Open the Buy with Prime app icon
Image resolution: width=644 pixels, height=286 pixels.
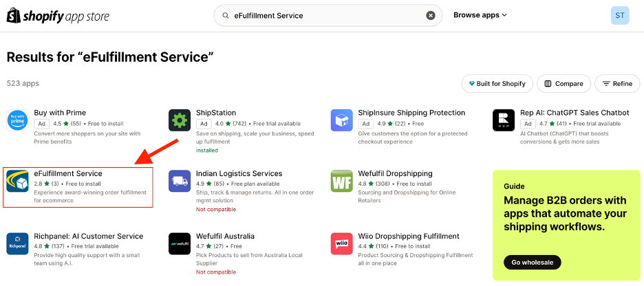coord(18,120)
